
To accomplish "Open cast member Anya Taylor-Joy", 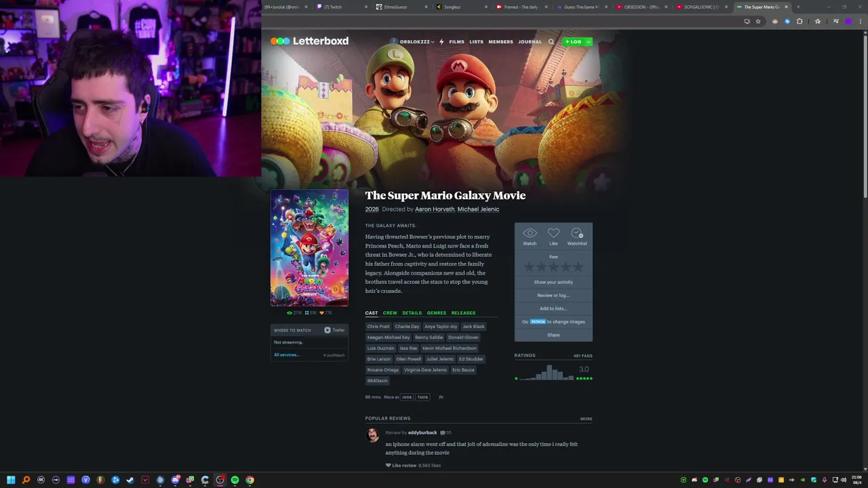I will coord(441,327).
